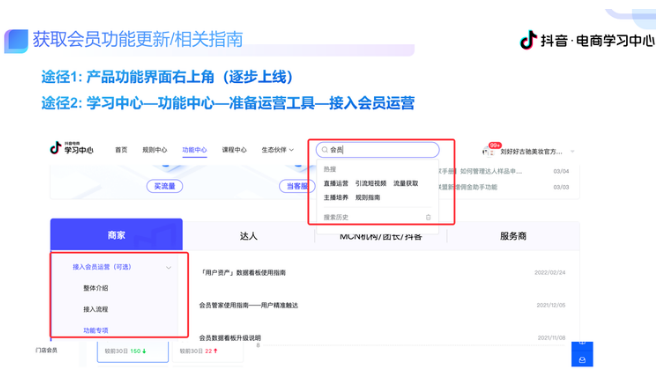Go to 规则中心 in the navigation
This screenshot has height=382, width=660.
pos(154,150)
